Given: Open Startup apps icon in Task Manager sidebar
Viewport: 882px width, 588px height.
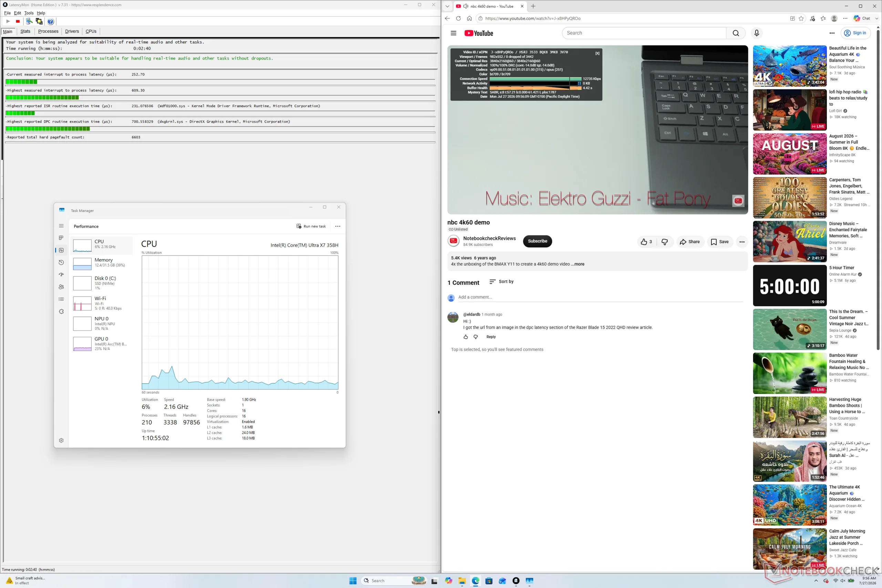Looking at the screenshot, I should (61, 275).
